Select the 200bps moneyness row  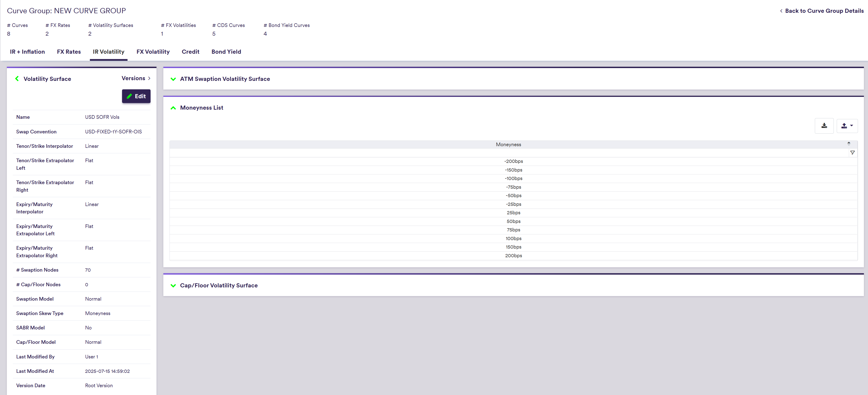(513, 256)
